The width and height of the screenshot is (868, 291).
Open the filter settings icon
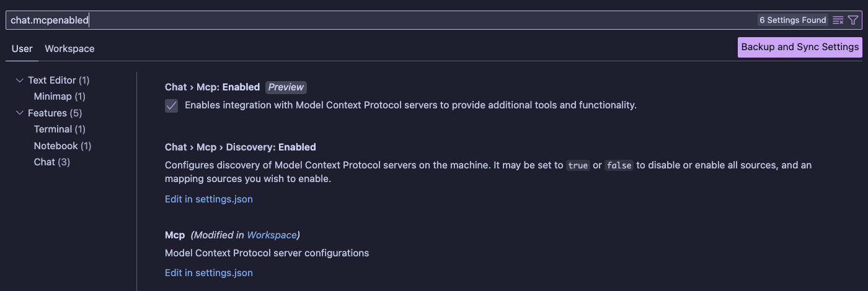point(853,20)
